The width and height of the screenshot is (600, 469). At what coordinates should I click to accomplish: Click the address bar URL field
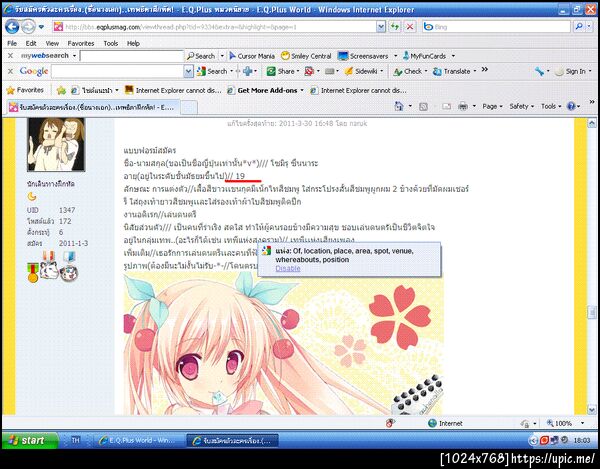(214, 27)
